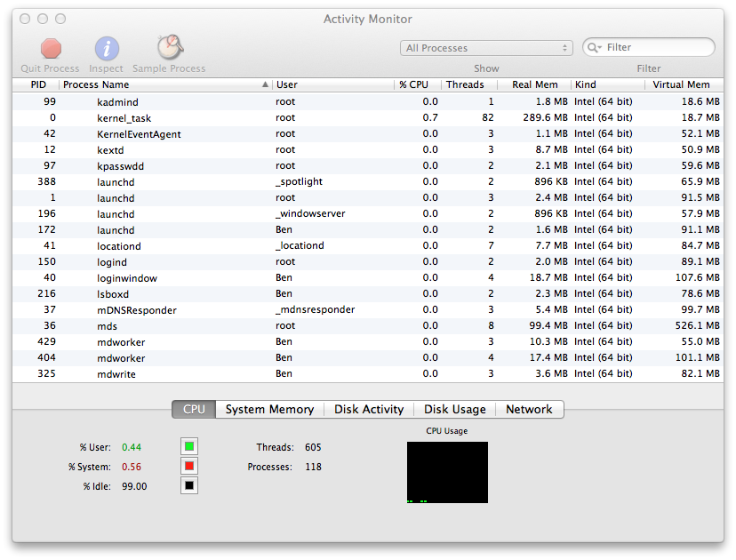Screen dimensions: 736x560
Task: Click the green % User color swatch
Action: (189, 446)
